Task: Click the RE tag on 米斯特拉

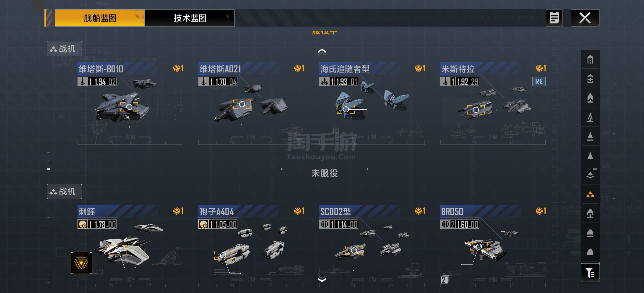Action: tap(539, 81)
